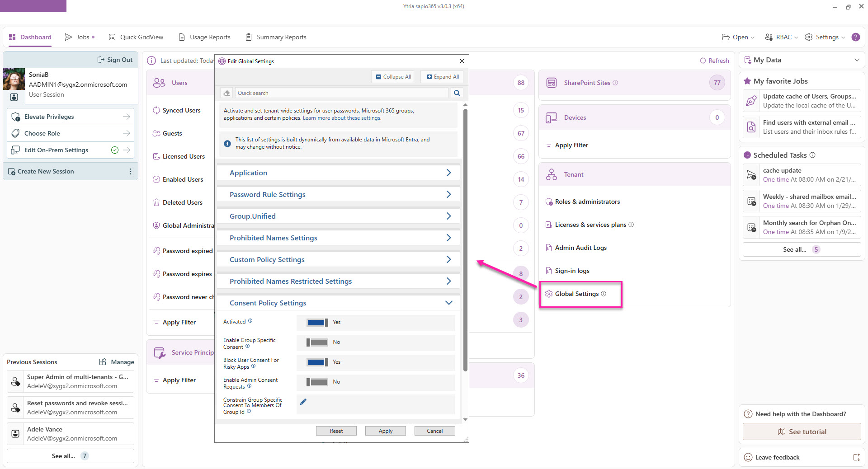
Task: Open the purple help question mark icon
Action: (855, 37)
